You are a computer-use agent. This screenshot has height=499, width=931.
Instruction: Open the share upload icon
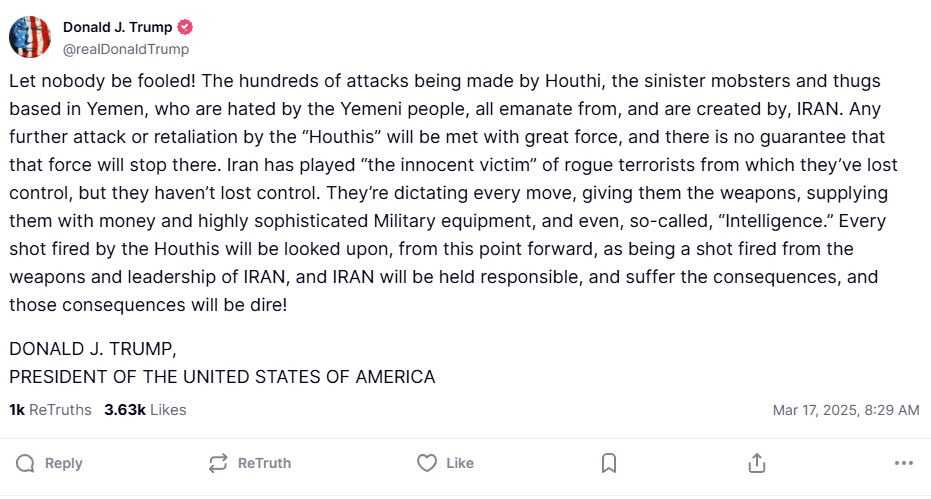(x=756, y=463)
